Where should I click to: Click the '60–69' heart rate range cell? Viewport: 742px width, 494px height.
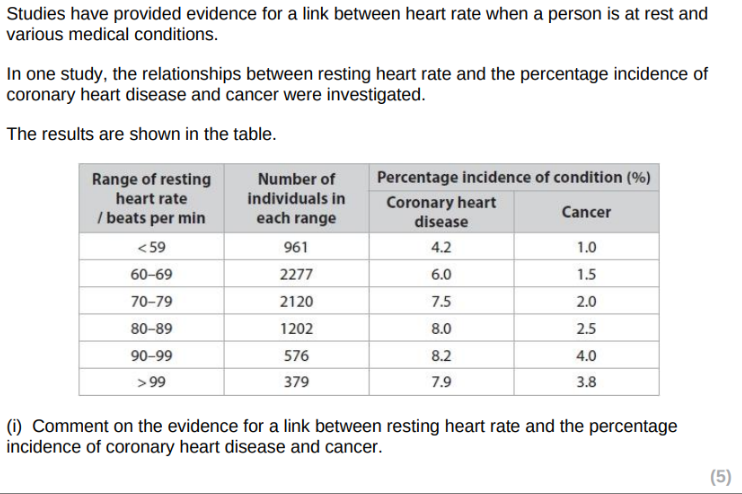[152, 275]
